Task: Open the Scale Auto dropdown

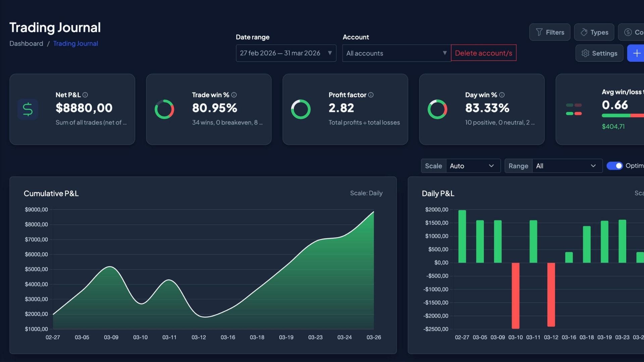Action: pos(473,166)
